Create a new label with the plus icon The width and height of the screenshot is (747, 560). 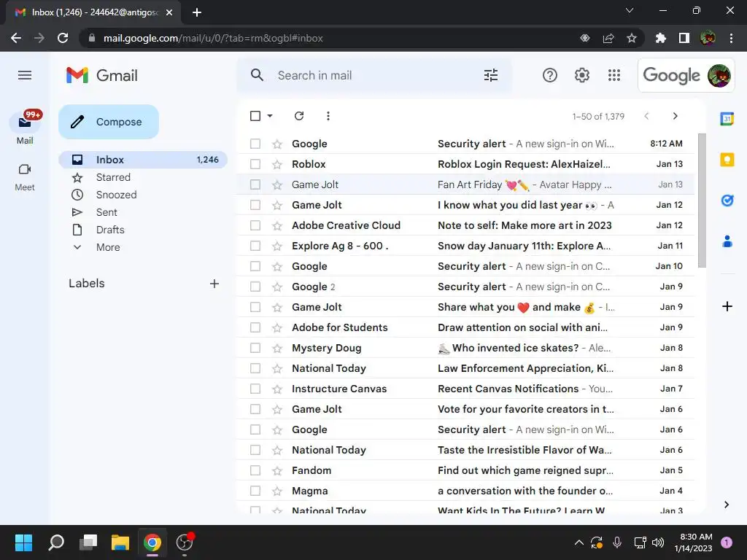pyautogui.click(x=214, y=284)
